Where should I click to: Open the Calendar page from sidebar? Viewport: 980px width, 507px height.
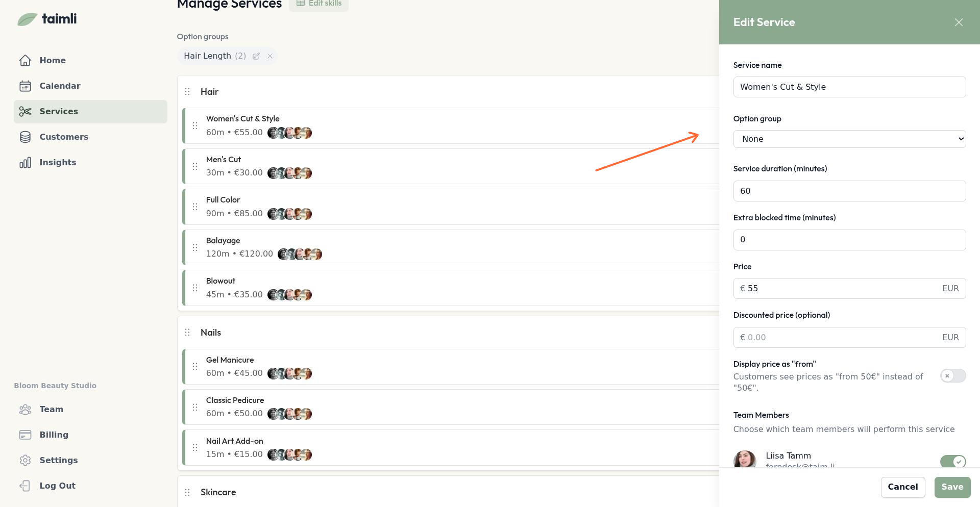(x=60, y=86)
